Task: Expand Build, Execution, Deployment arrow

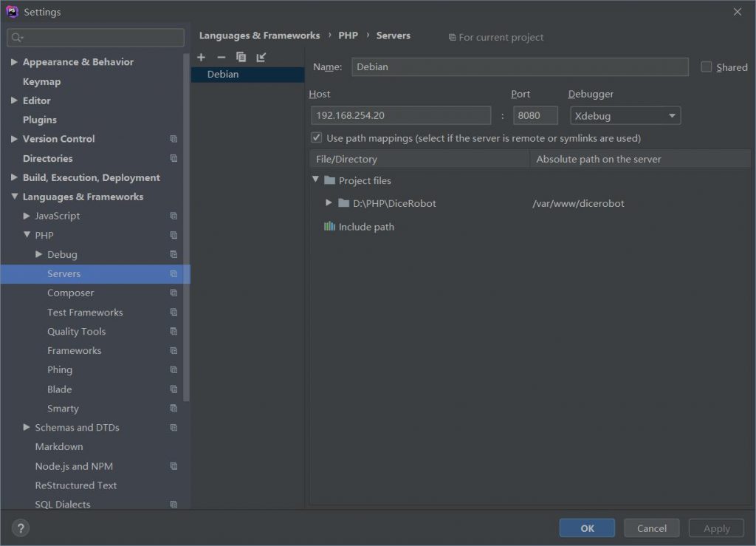Action: [15, 177]
